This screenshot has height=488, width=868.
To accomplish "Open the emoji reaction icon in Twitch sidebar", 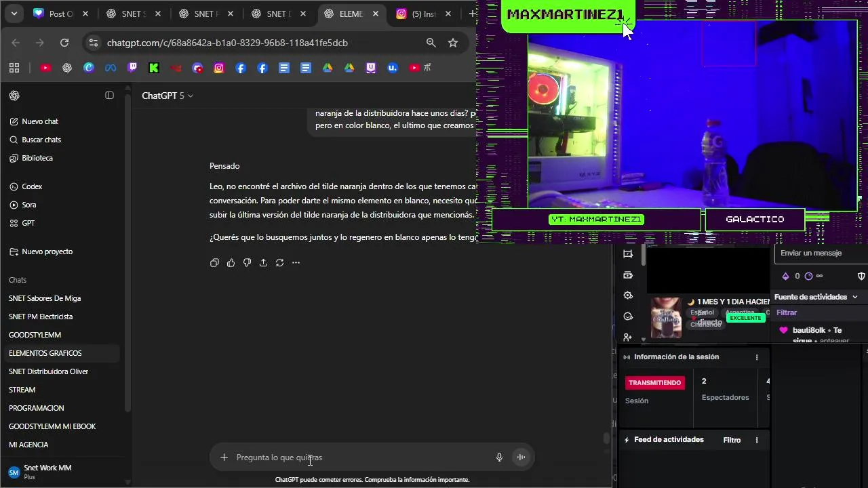I will (x=628, y=317).
